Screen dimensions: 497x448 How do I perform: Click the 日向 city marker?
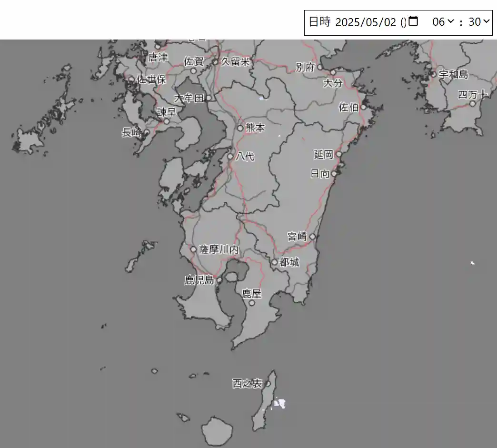[x=334, y=174]
